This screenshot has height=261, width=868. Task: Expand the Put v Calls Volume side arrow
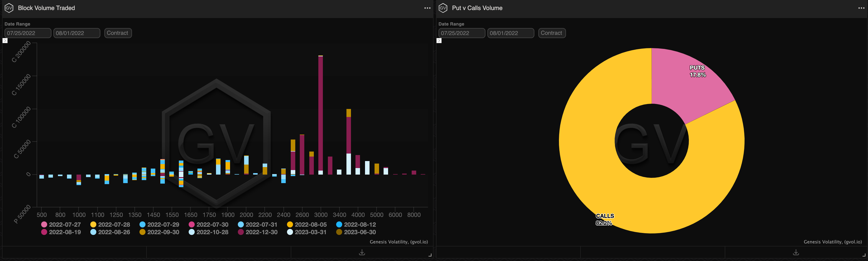(x=439, y=41)
